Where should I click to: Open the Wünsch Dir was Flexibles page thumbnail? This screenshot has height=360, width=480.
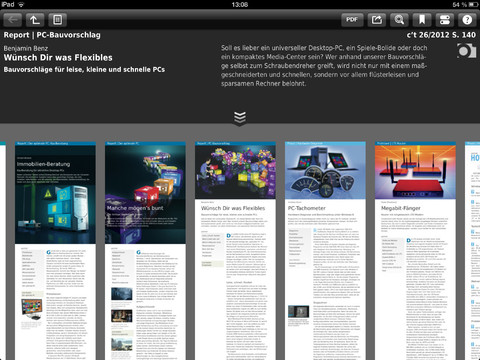click(x=235, y=251)
